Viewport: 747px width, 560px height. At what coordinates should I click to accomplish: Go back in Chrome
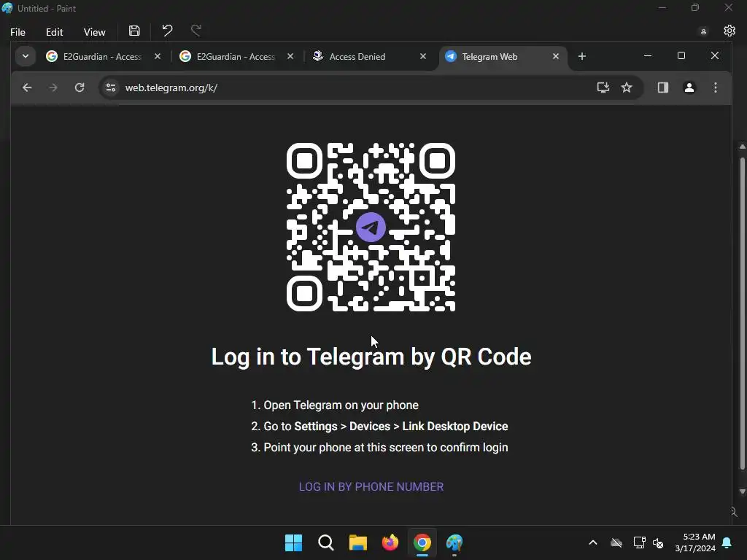[x=27, y=87]
